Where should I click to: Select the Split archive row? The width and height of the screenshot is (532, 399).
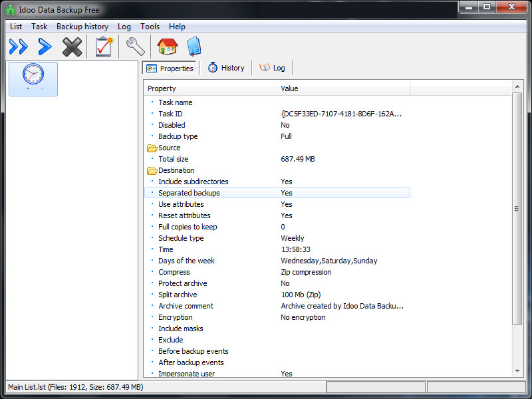pyautogui.click(x=277, y=295)
